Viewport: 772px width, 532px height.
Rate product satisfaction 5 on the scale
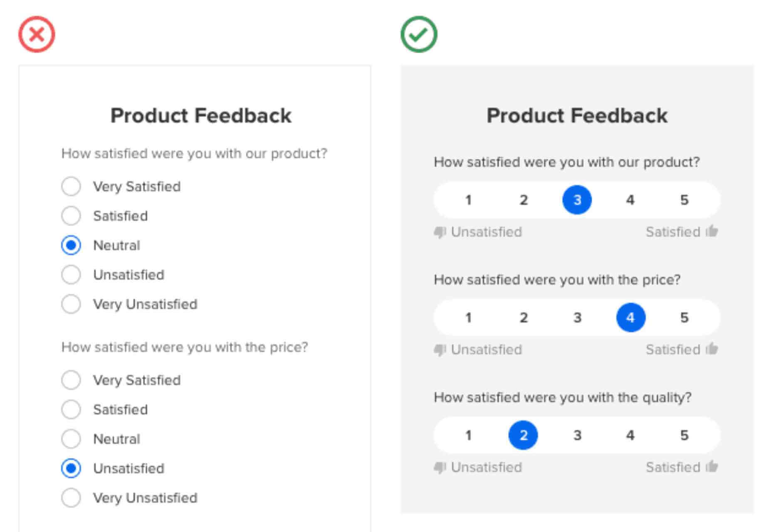point(684,200)
